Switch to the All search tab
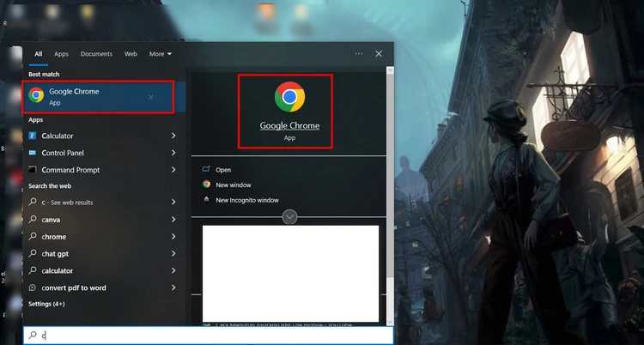The image size is (644, 345). [38, 54]
